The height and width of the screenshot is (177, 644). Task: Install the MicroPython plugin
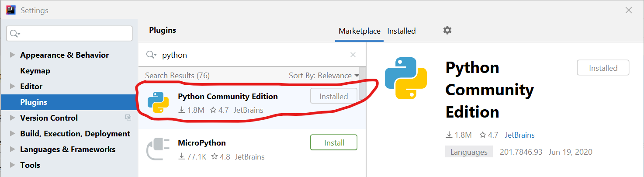click(x=334, y=143)
